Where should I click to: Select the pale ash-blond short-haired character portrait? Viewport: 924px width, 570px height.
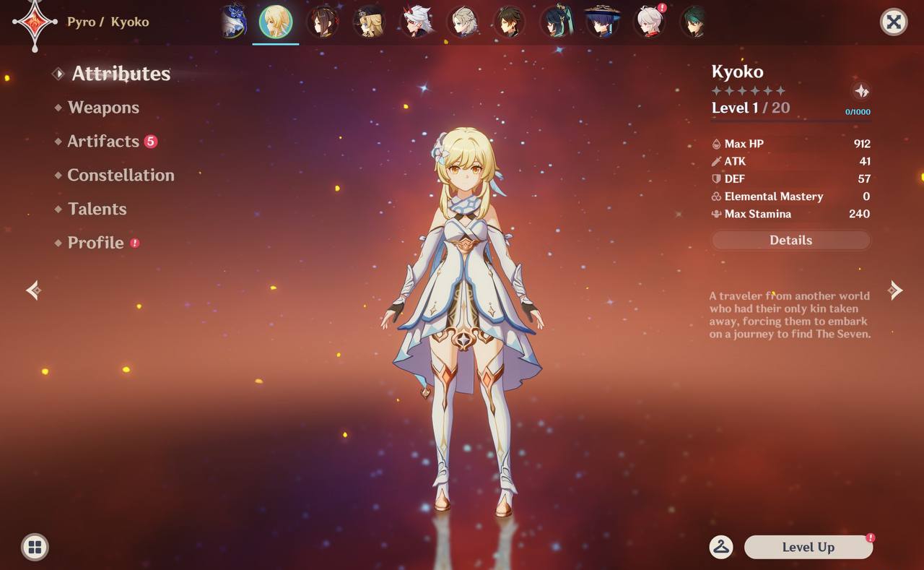[462, 22]
